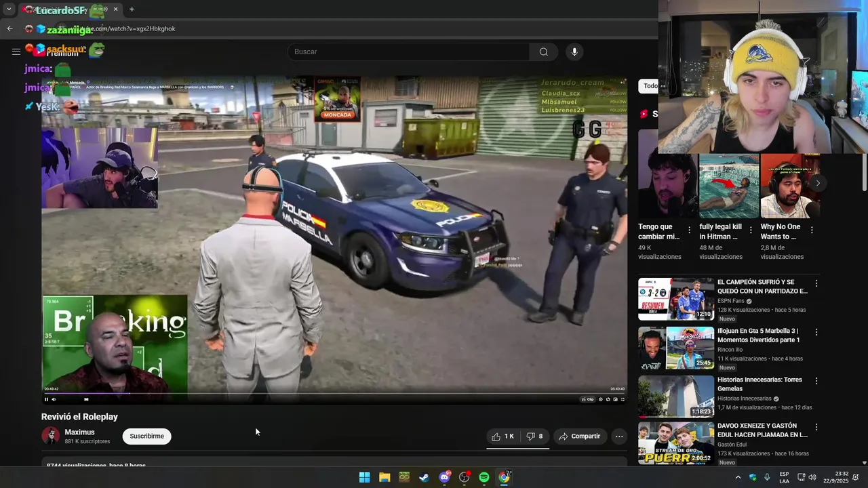Click the Illojuan Gta 5 video thumbnail
Image resolution: width=868 pixels, height=488 pixels.
coord(676,348)
